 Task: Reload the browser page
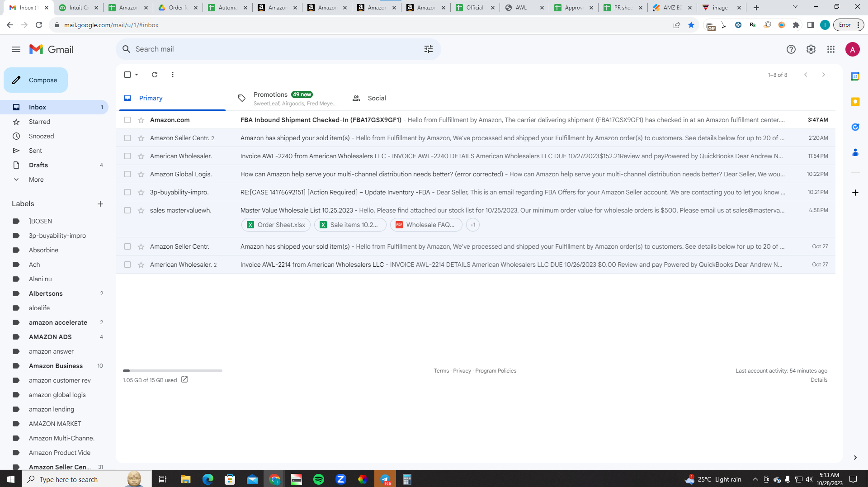[x=39, y=25]
